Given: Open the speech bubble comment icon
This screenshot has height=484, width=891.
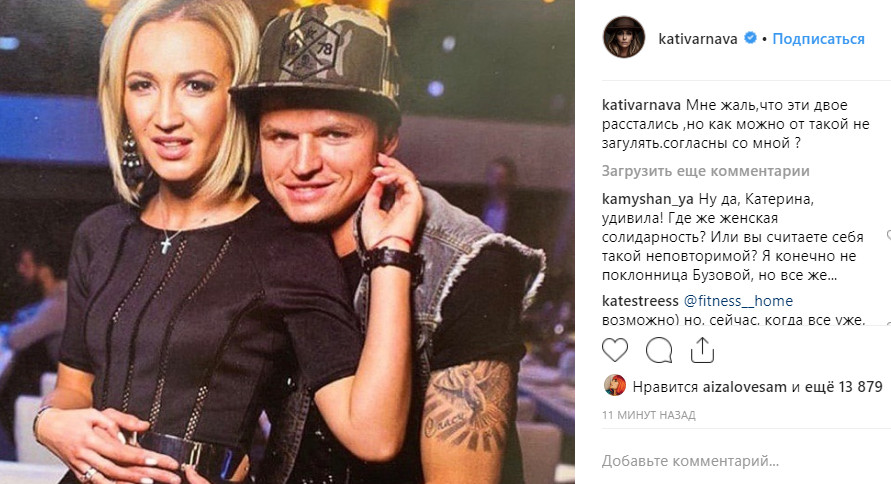Looking at the screenshot, I should pyautogui.click(x=659, y=350).
